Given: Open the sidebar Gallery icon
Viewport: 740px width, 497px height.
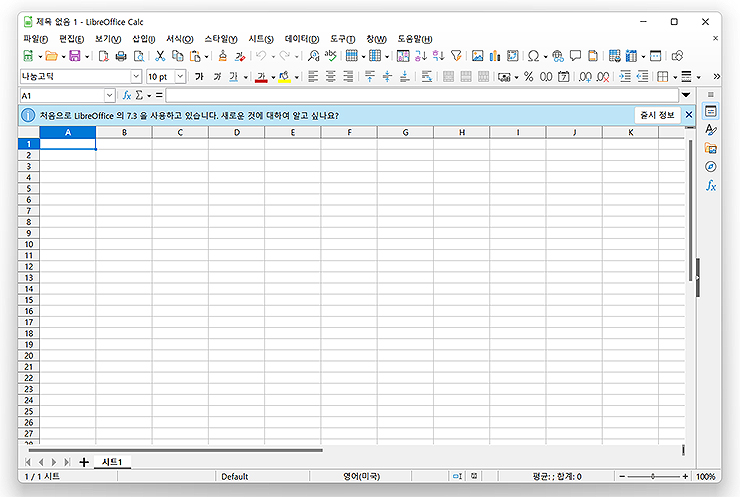Looking at the screenshot, I should [711, 148].
